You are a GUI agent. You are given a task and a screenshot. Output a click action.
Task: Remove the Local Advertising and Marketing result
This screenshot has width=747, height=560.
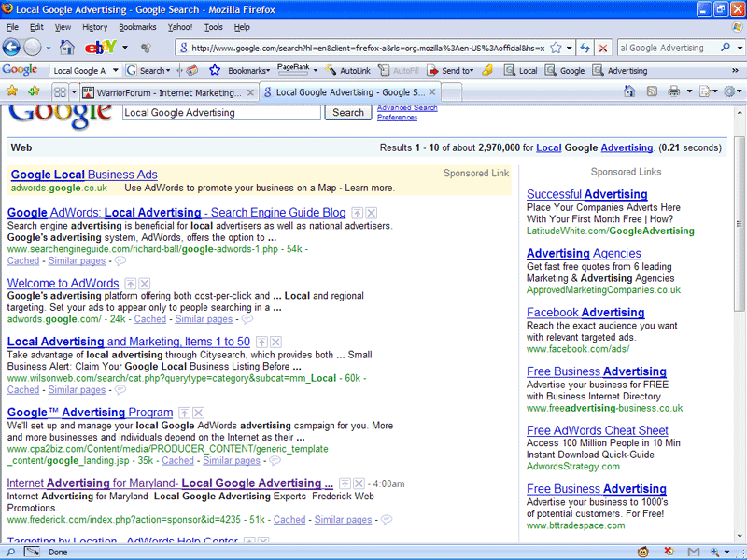(275, 342)
